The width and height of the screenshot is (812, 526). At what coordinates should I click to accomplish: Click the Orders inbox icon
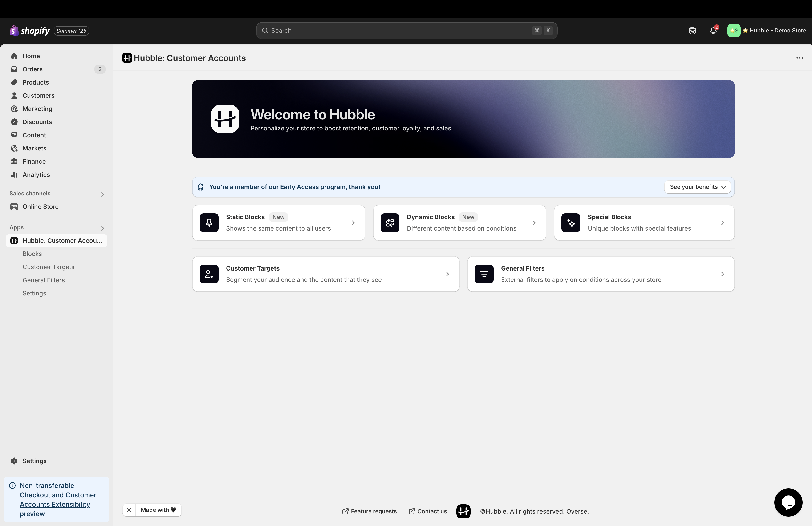pyautogui.click(x=14, y=69)
